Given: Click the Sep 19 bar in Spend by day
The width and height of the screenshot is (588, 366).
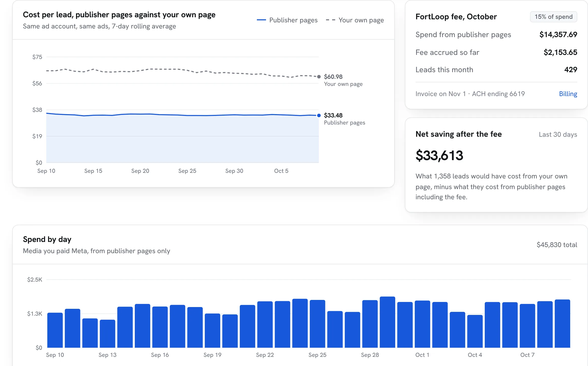Looking at the screenshot, I should [x=212, y=330].
